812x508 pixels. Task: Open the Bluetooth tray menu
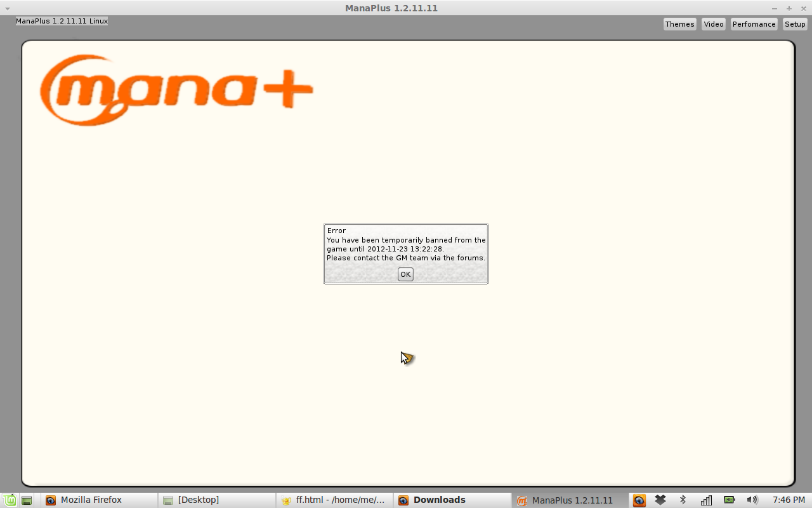tap(683, 500)
